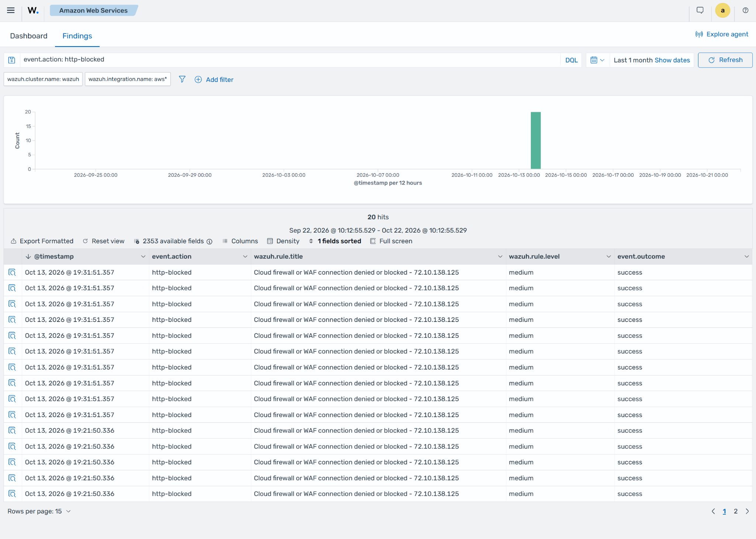Screen dimensions: 756x539
Task: Open Rows per page dropdown
Action: [x=39, y=511]
